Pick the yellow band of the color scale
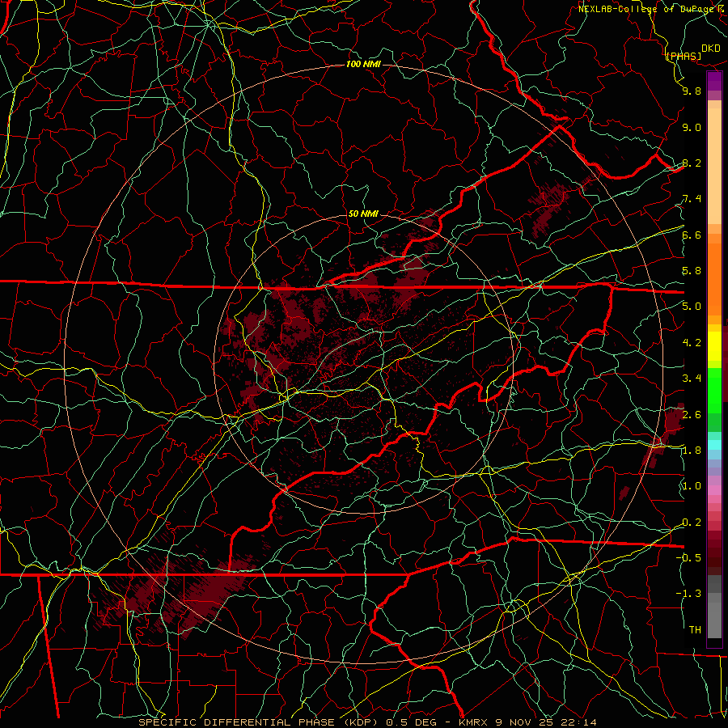The height and width of the screenshot is (728, 728). point(714,346)
